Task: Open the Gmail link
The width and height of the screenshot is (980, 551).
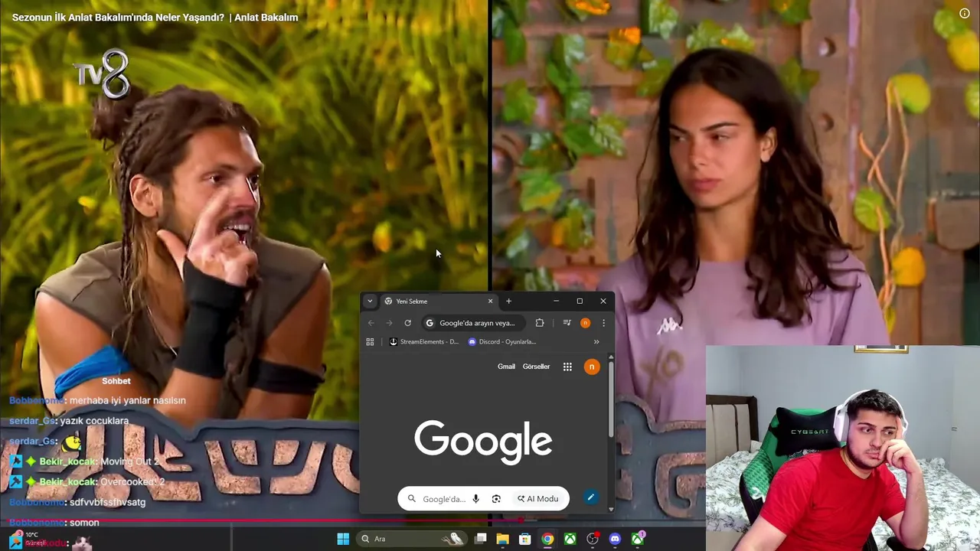Action: 506,367
